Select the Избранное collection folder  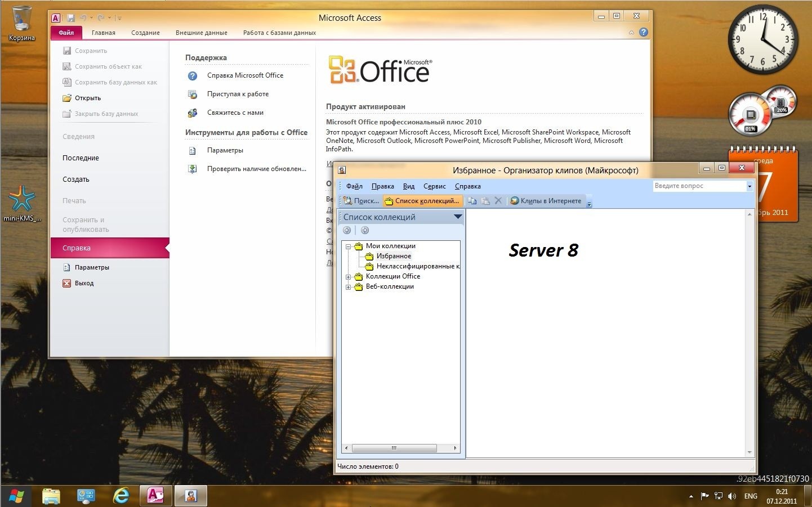pos(394,256)
